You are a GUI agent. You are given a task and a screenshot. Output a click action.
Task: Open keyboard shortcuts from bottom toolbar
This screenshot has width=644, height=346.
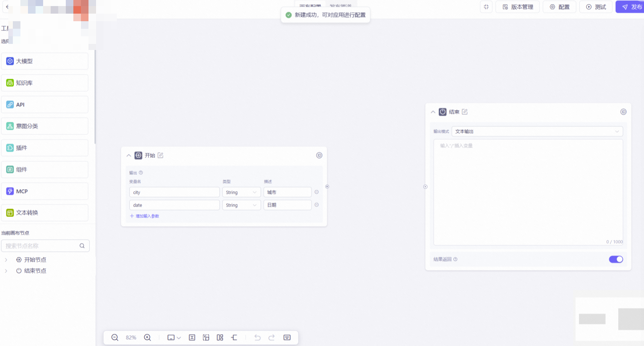(287, 338)
